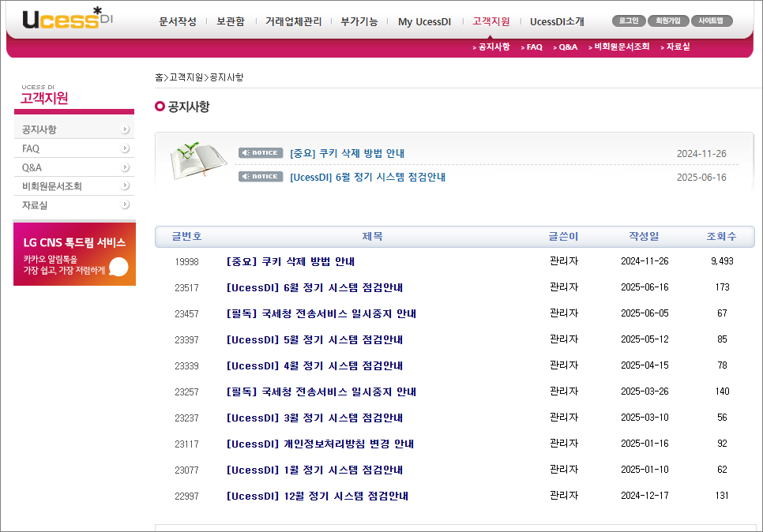Click the chat bubble icon on LG CNS banner

(x=118, y=267)
